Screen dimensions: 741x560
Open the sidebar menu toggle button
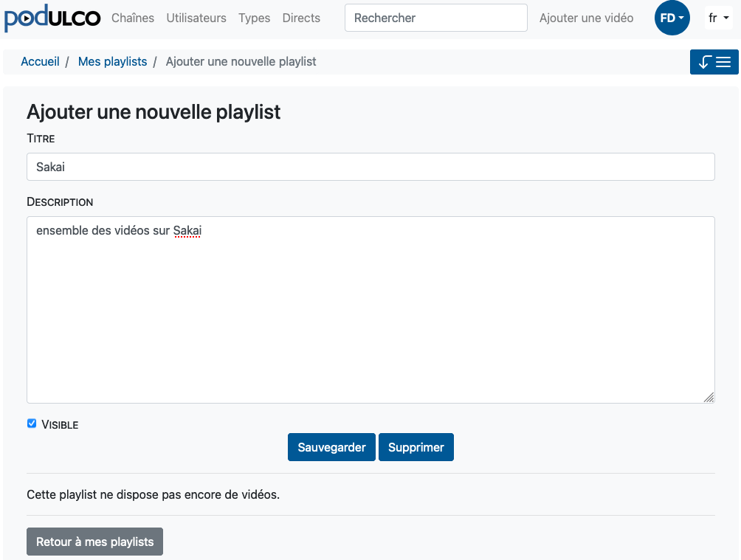point(714,62)
